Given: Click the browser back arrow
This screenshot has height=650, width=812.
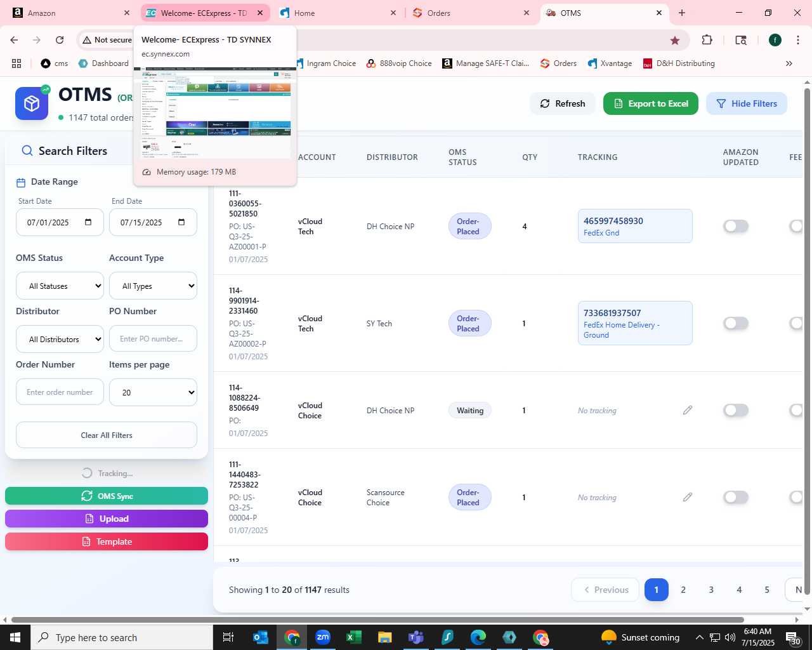Looking at the screenshot, I should 14,40.
